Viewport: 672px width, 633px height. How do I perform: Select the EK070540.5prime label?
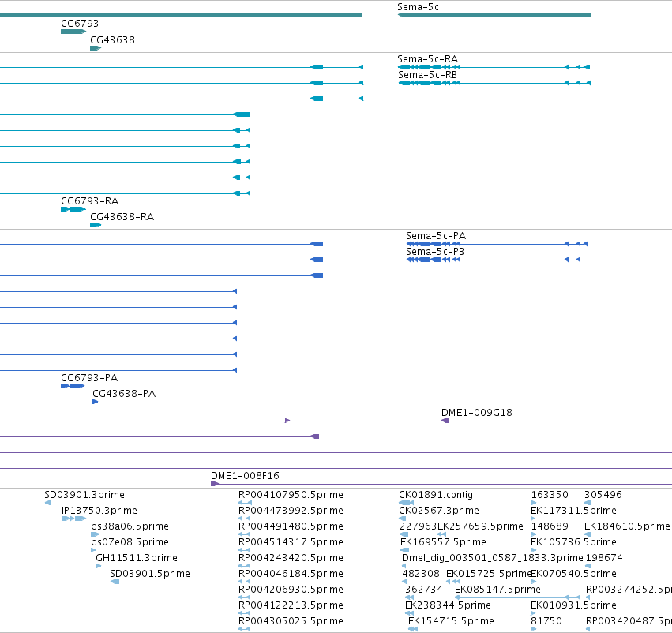[x=573, y=574]
